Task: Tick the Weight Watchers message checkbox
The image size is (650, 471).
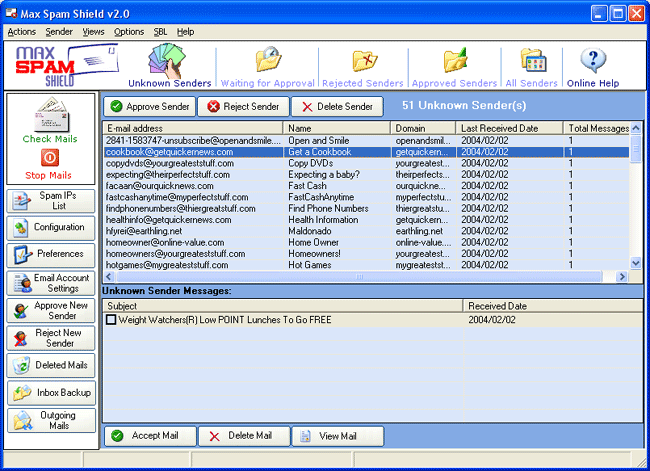Action: (111, 320)
